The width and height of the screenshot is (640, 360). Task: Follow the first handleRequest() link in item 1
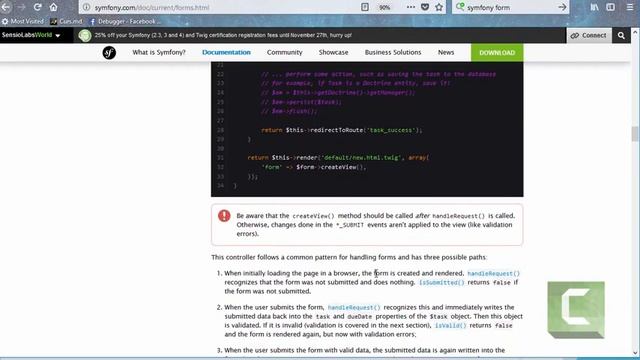(493, 273)
